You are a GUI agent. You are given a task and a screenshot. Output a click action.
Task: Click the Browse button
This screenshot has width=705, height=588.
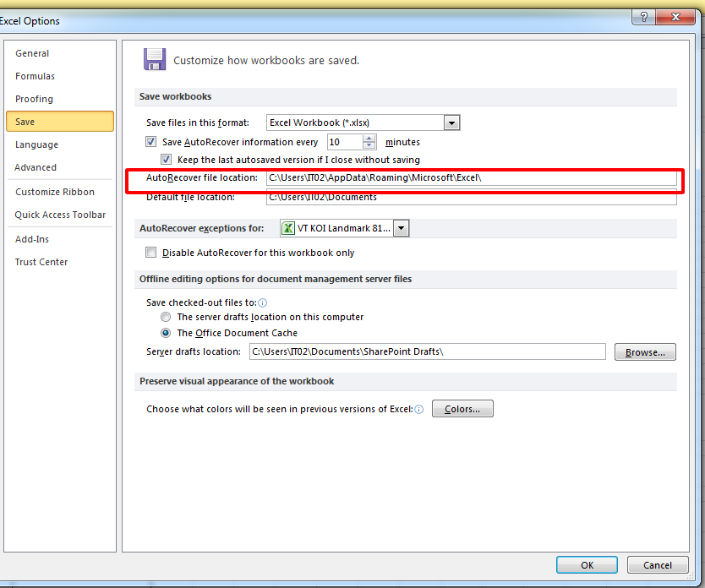click(x=645, y=352)
